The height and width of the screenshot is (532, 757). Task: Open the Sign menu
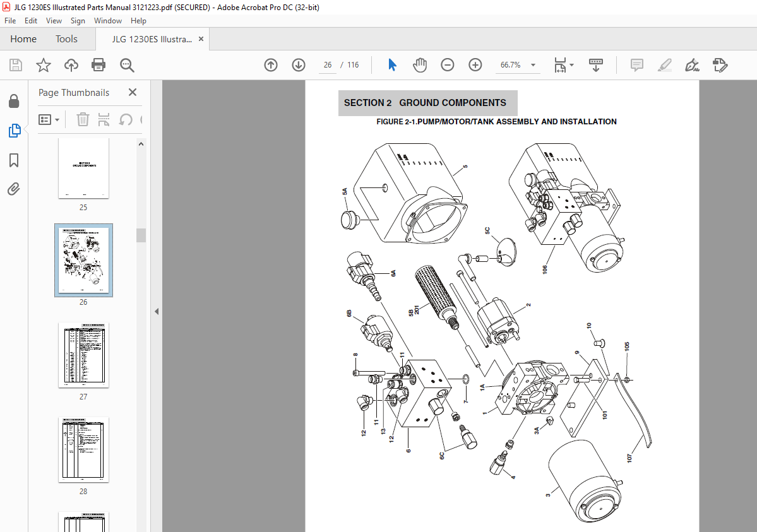78,21
